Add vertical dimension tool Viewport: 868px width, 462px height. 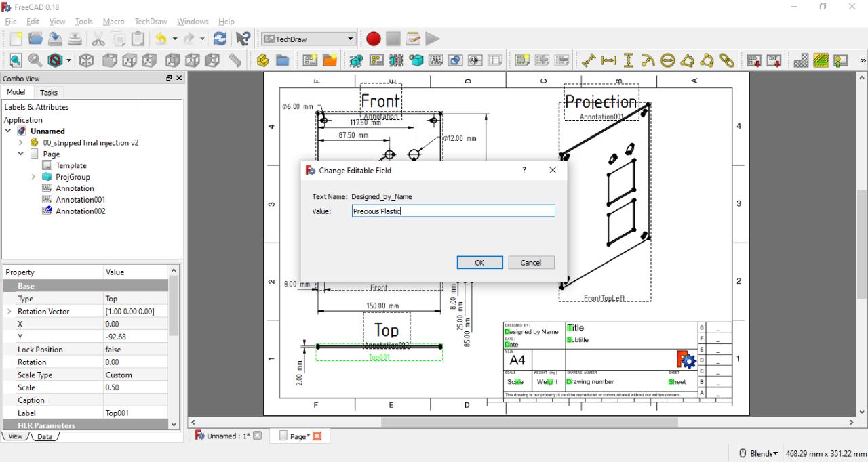tap(629, 61)
